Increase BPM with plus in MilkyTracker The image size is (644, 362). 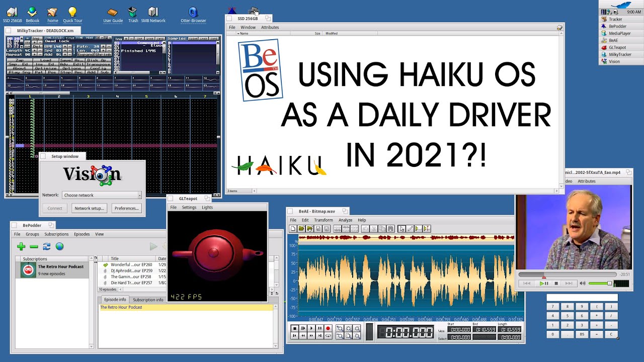pos(65,46)
